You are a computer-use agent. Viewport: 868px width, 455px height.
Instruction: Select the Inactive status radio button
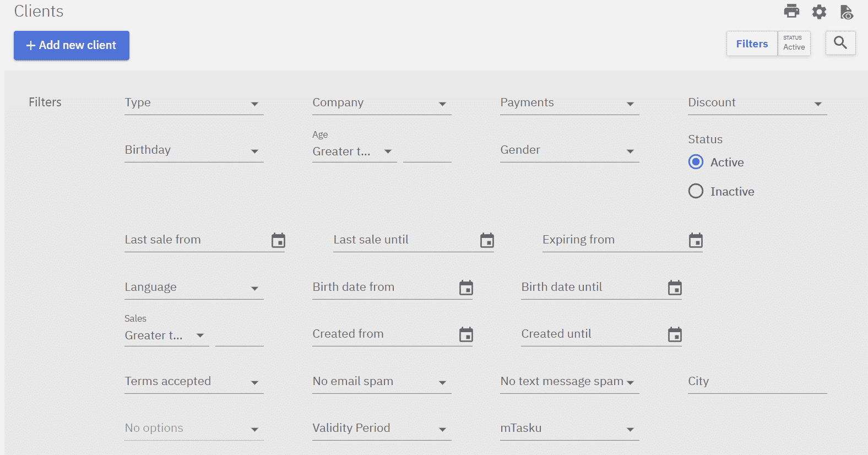pyautogui.click(x=696, y=191)
